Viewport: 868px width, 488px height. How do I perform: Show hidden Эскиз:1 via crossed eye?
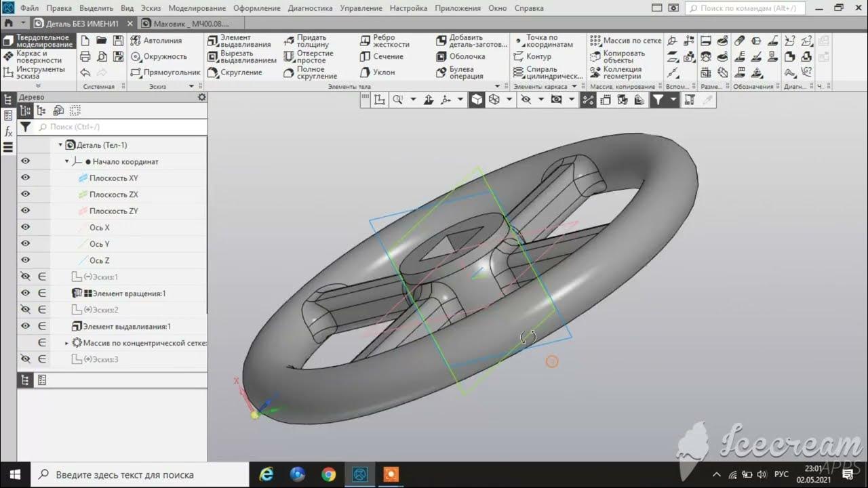(x=26, y=277)
